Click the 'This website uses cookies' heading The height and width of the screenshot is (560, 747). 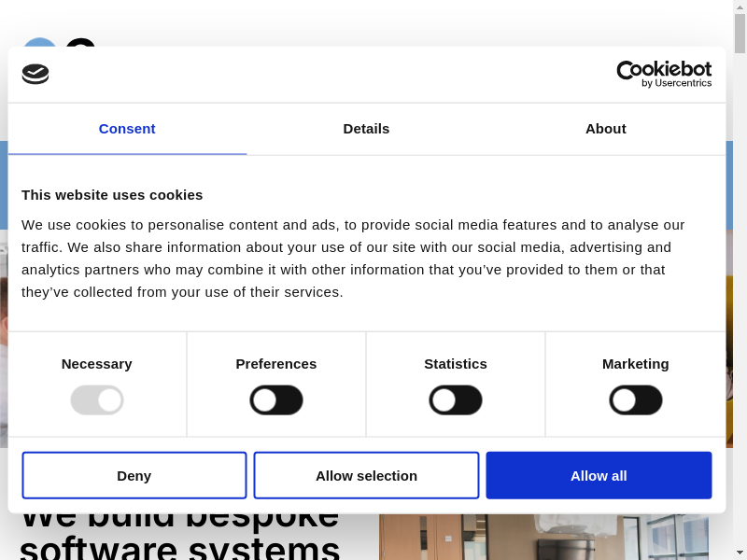pyautogui.click(x=112, y=194)
